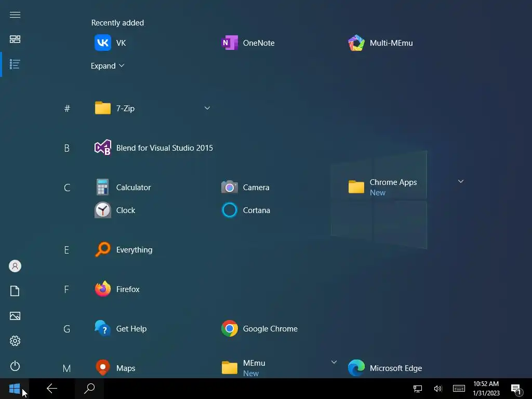Click the B letter group header

67,148
